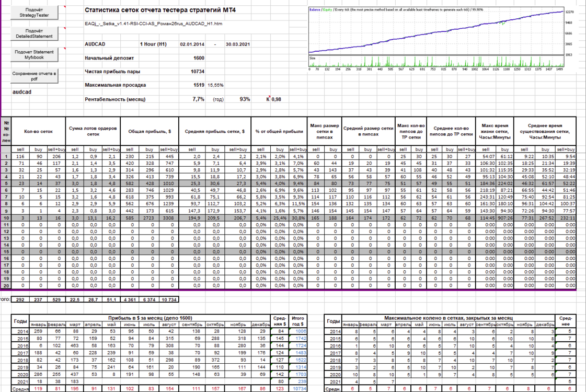Select 'Макс размер сетки в пипсах' header
The image size is (586, 392).
pos(325,131)
